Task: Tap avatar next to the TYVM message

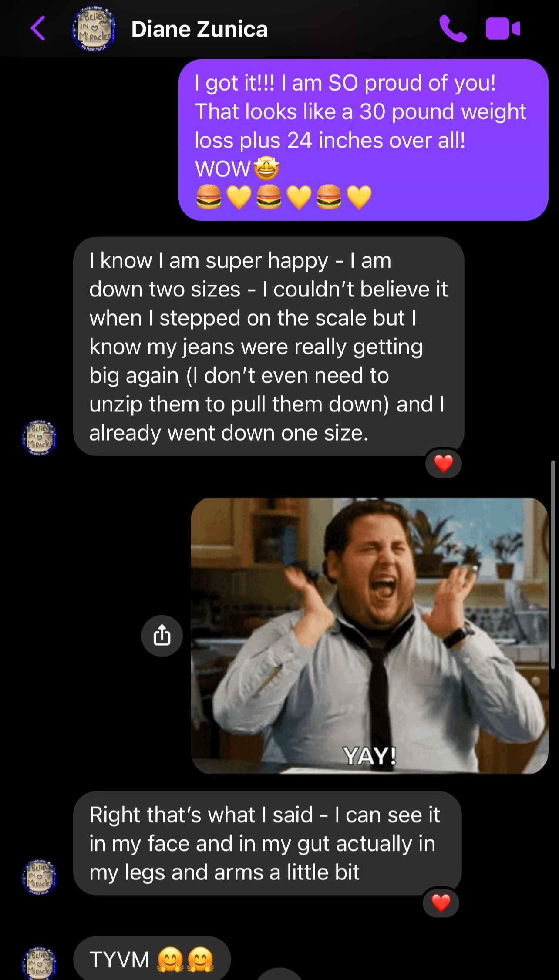Action: tap(39, 963)
